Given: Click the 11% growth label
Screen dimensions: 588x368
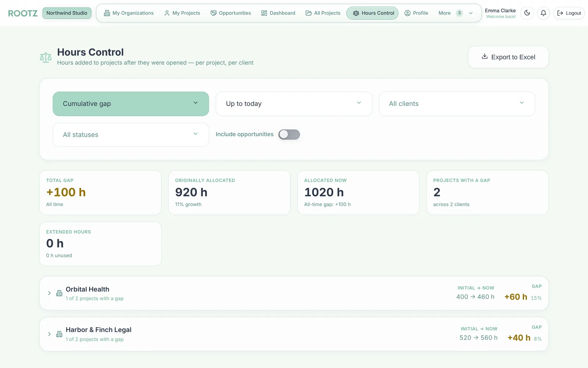Looking at the screenshot, I should pyautogui.click(x=188, y=204).
